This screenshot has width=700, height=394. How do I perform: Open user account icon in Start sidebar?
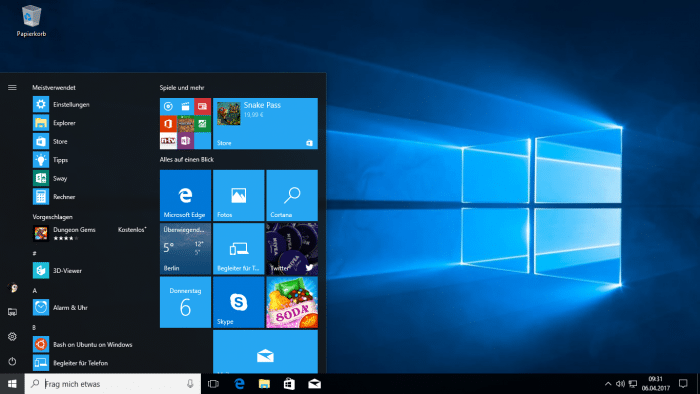(12, 288)
